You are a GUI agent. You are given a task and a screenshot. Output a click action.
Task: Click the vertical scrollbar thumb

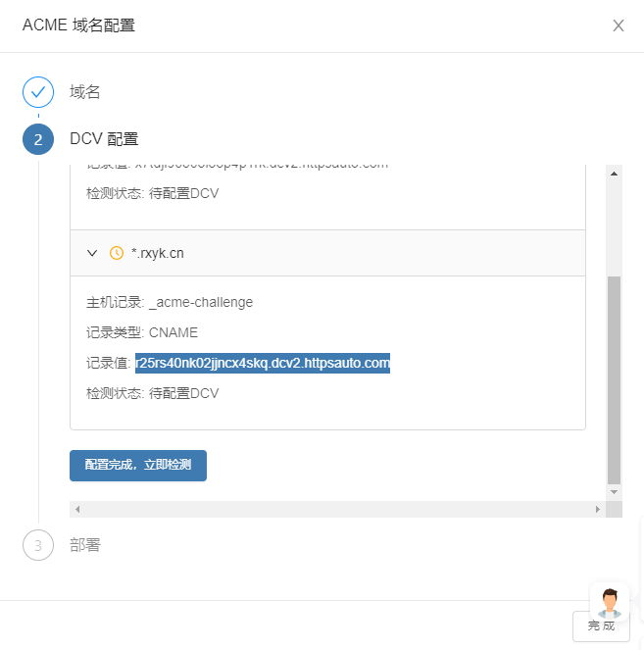click(x=615, y=379)
